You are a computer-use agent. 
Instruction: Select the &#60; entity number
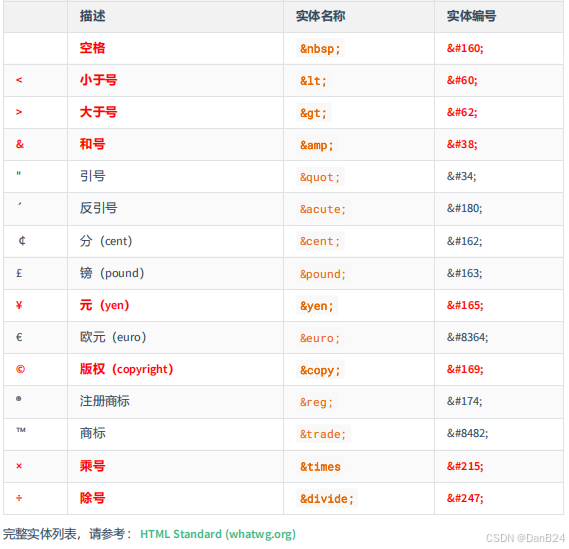point(462,80)
